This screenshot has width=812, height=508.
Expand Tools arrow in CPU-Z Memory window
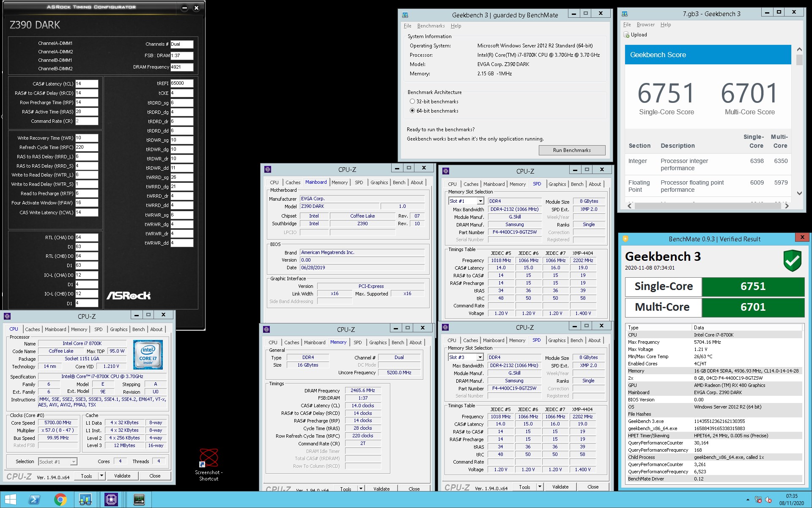361,489
